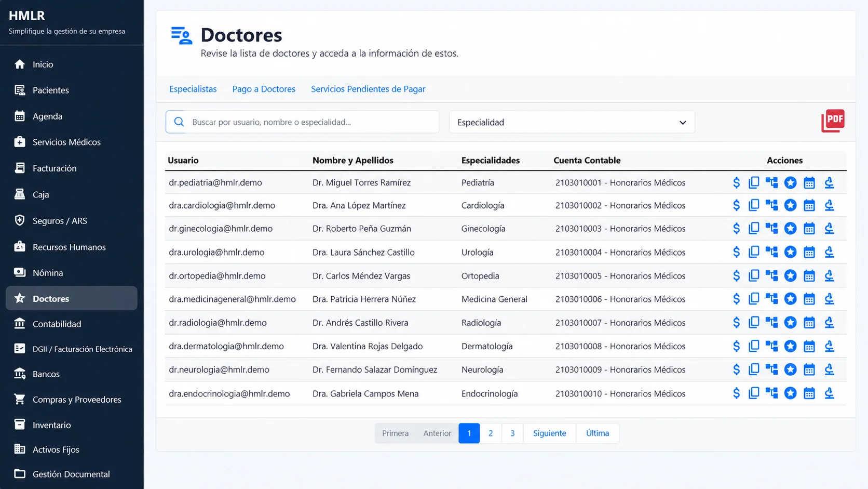Screen dimensions: 868x489
Task: Click copy icon for Dra. Valentina Rojas Delgado
Action: [x=754, y=346]
